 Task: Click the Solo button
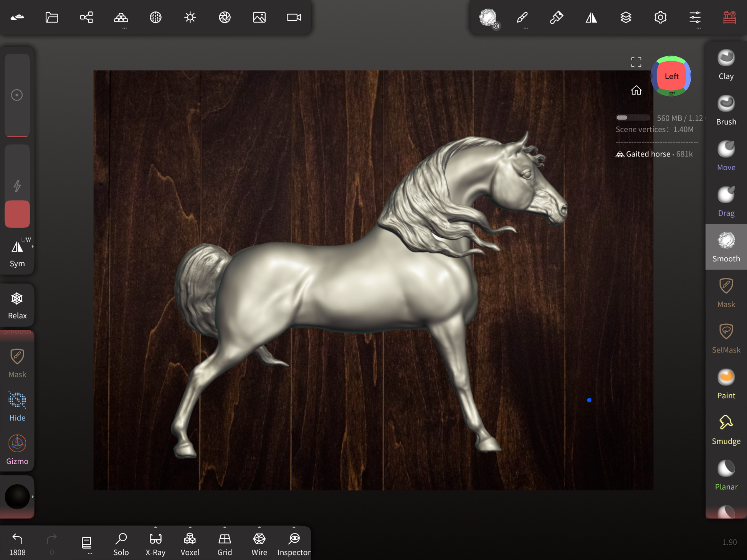coord(121,544)
